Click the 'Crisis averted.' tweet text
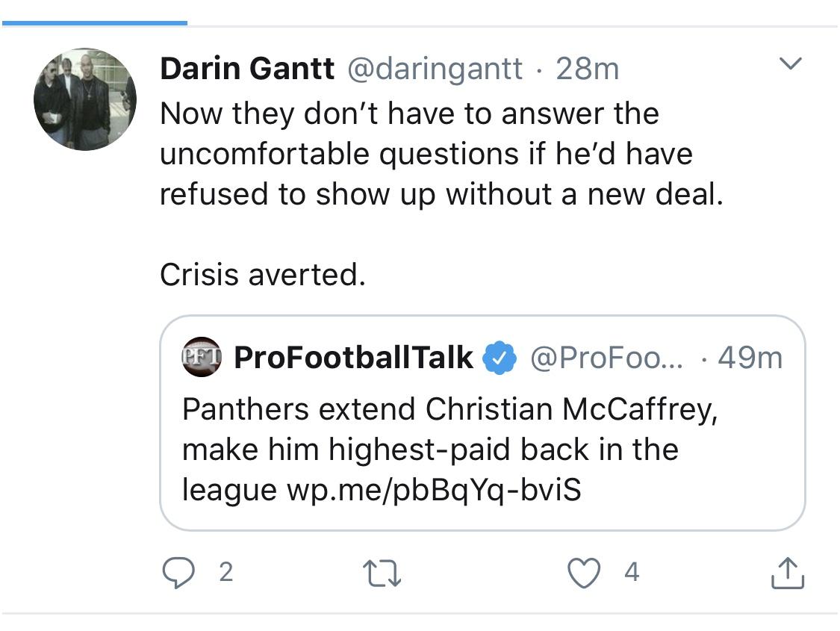 pos(263,275)
